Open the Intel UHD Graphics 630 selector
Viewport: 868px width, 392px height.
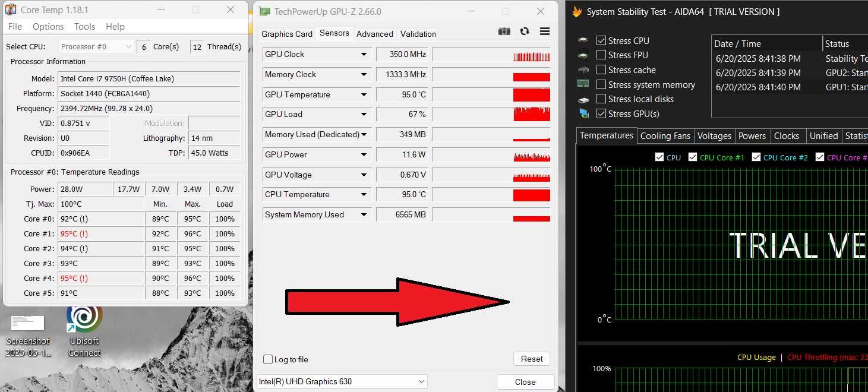click(x=342, y=381)
